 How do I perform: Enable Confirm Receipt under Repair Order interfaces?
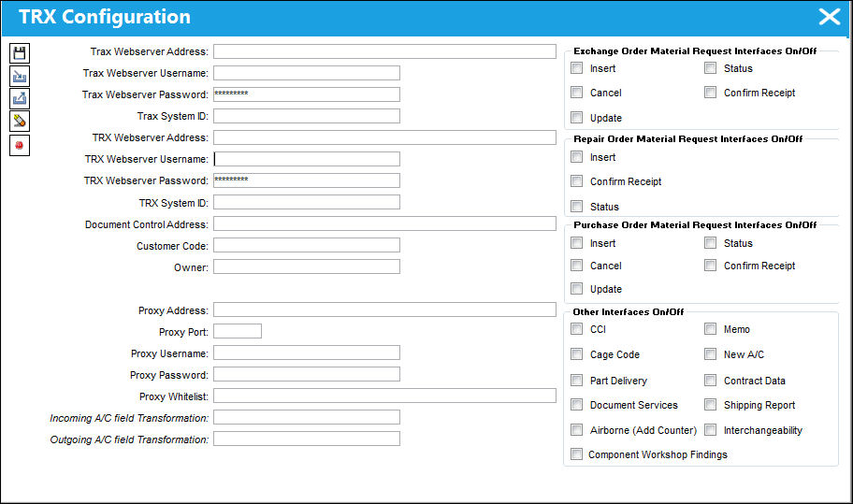pyautogui.click(x=577, y=181)
